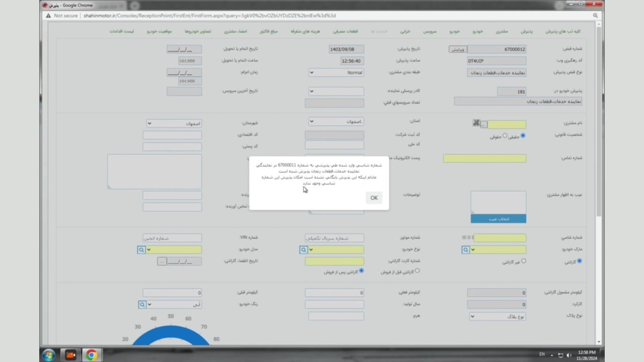
Task: Click the ویرایش button beside receipt number
Action: pyautogui.click(x=458, y=49)
